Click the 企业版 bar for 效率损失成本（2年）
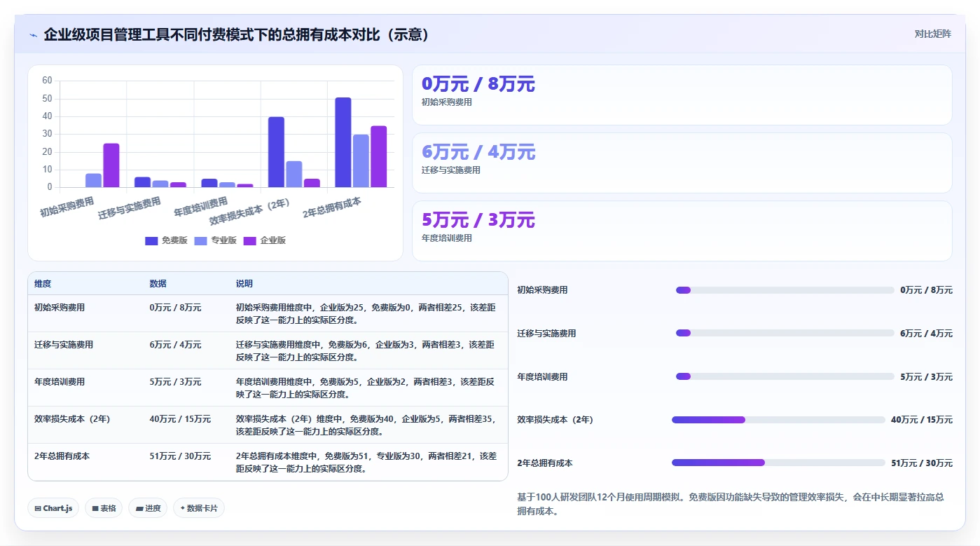The image size is (980, 546). [312, 183]
